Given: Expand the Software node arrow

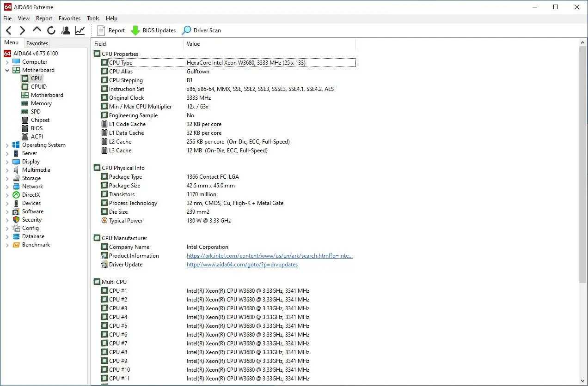Looking at the screenshot, I should pos(7,211).
